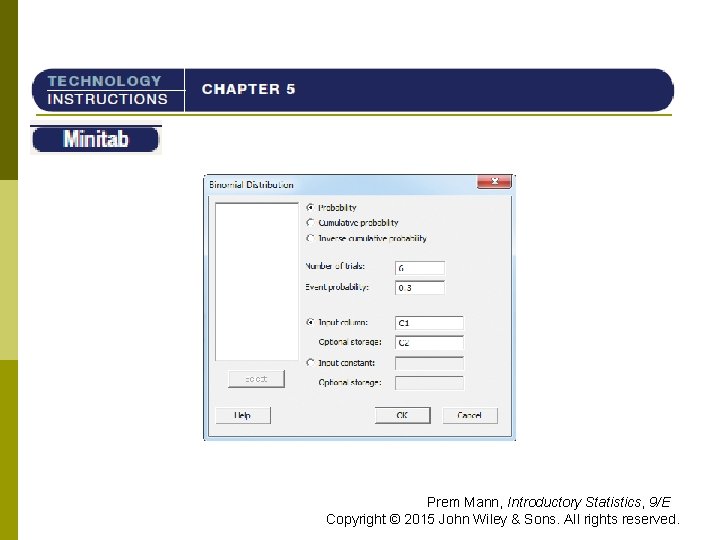
Task: Choose the Cumulative probability option
Action: 310,223
